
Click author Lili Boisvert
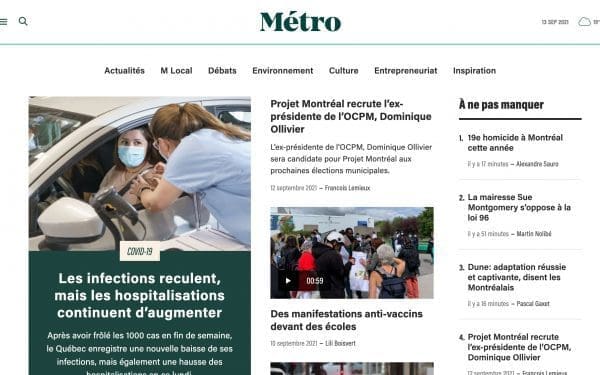point(340,344)
